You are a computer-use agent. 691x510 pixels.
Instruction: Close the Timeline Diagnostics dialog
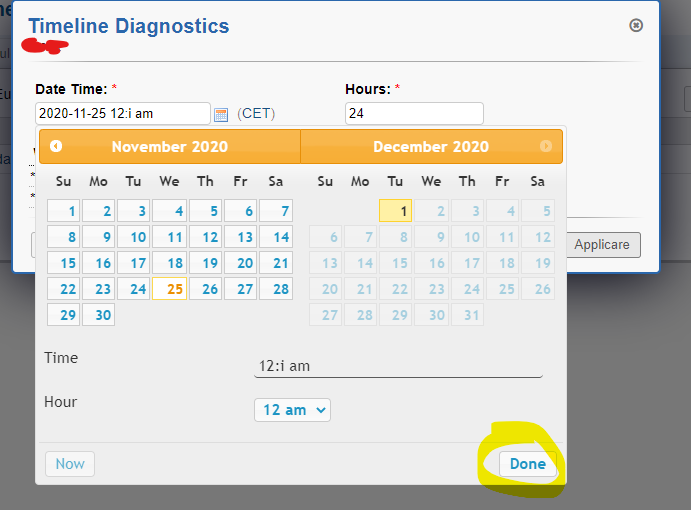(x=636, y=26)
